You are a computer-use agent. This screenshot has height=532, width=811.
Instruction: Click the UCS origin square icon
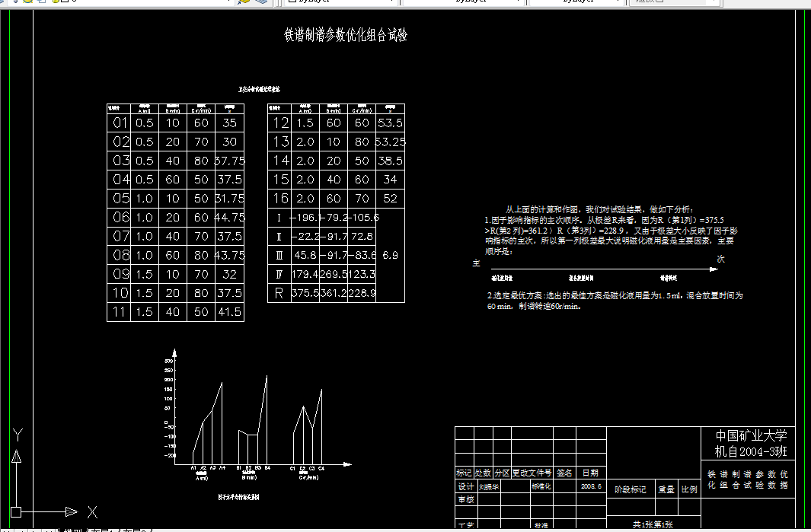tap(16, 512)
